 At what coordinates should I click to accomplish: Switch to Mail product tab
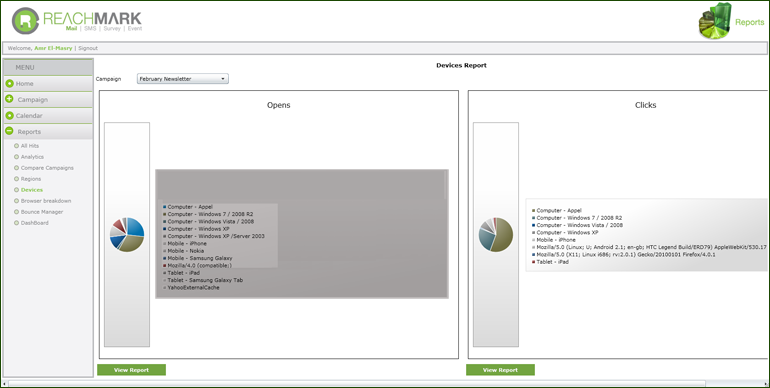(x=71, y=28)
